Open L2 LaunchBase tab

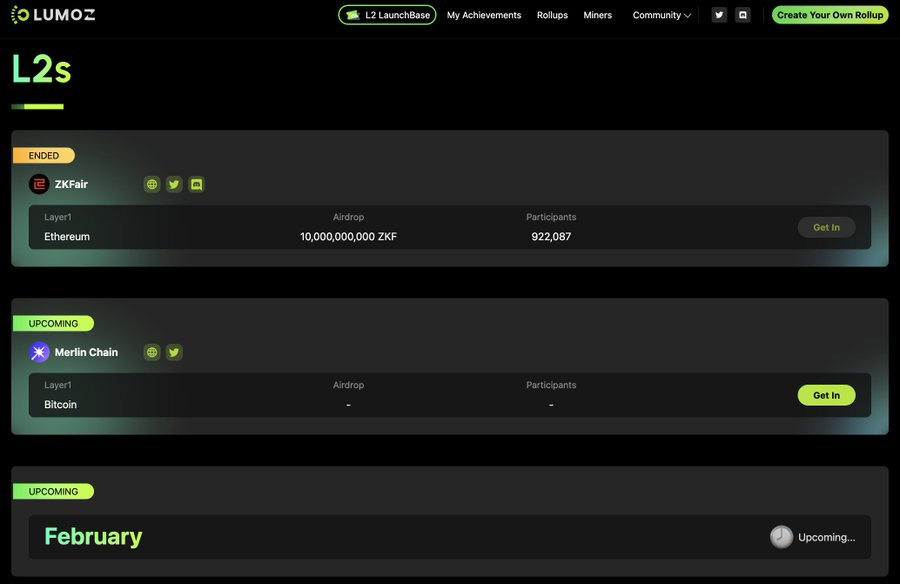387,15
